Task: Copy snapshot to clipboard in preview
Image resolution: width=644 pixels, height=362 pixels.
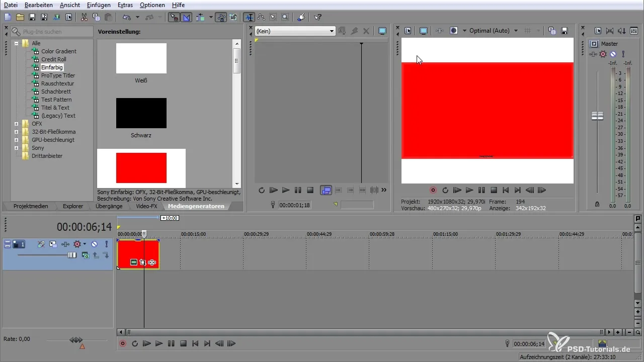Action: click(551, 31)
